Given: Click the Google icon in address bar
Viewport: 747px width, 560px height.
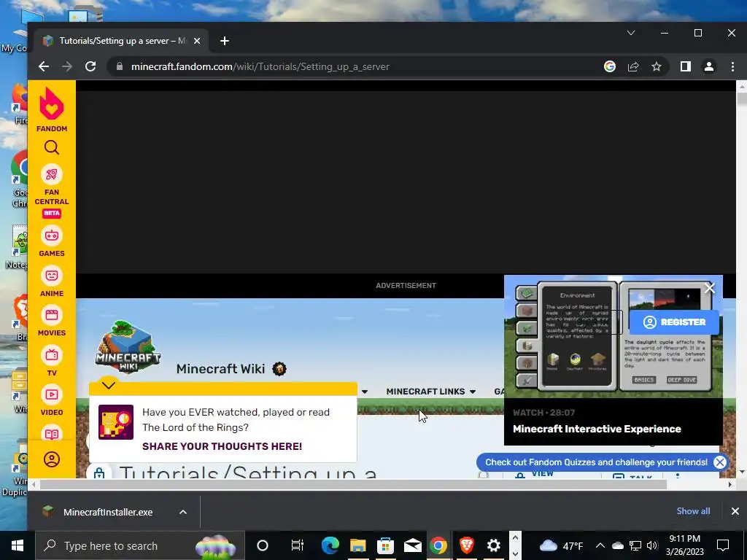Looking at the screenshot, I should pos(609,66).
